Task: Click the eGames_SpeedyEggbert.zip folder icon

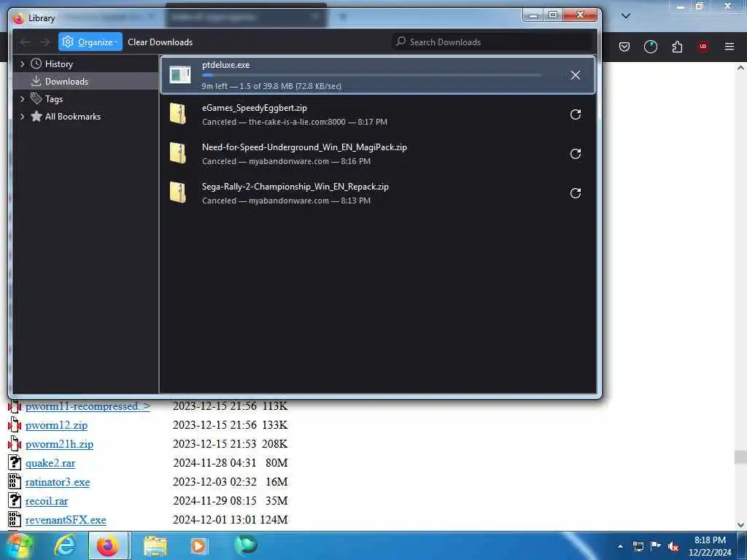Action: point(178,114)
